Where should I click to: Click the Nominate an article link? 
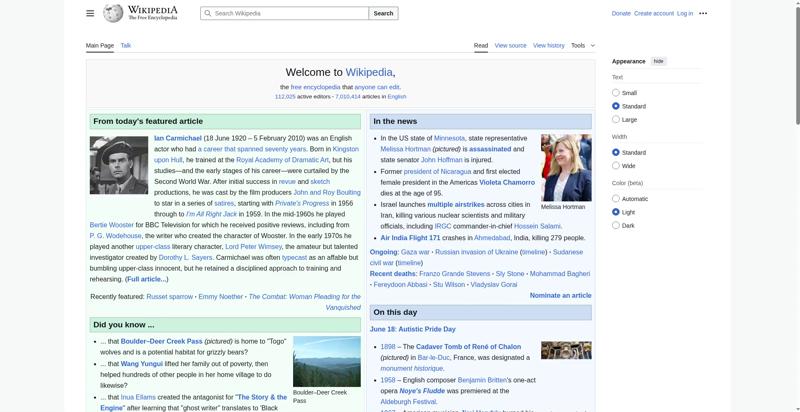[x=560, y=296]
